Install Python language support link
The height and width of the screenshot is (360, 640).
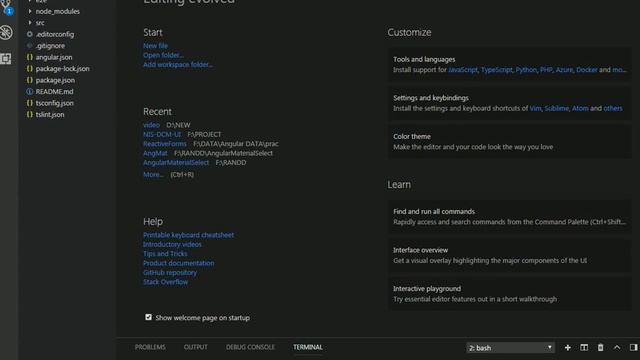(526, 70)
